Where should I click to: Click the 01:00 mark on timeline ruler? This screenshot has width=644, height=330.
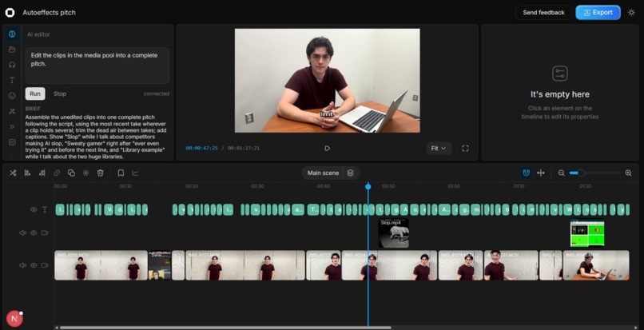click(454, 186)
